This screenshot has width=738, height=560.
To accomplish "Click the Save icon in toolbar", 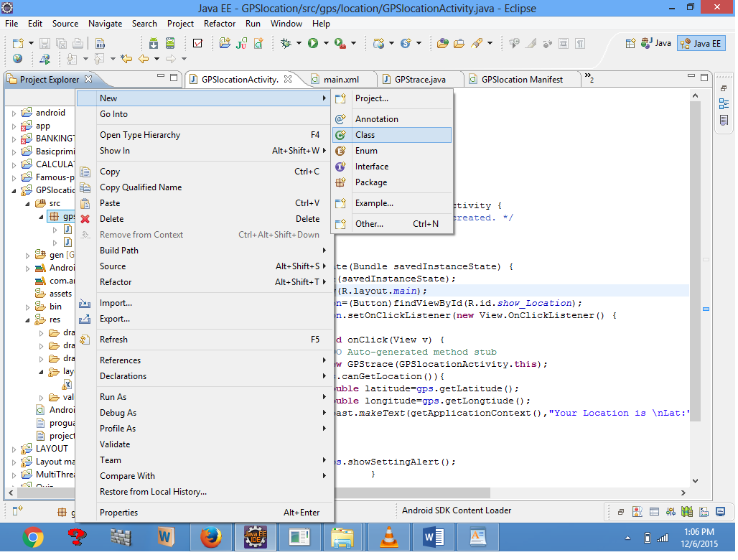I will coord(45,43).
